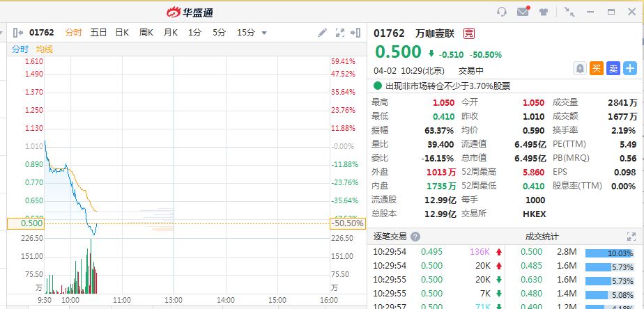
Task: Switch to 分时 intraday chart tab
Action: (73, 33)
